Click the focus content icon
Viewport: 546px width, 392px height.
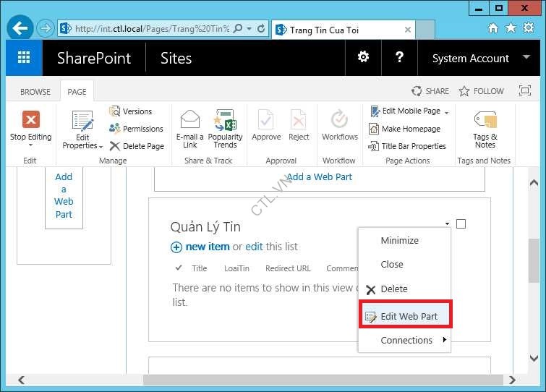(525, 91)
